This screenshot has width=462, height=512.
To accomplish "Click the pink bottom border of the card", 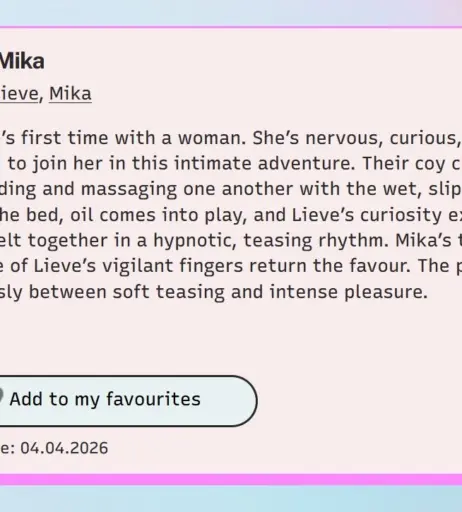I will pos(231,479).
